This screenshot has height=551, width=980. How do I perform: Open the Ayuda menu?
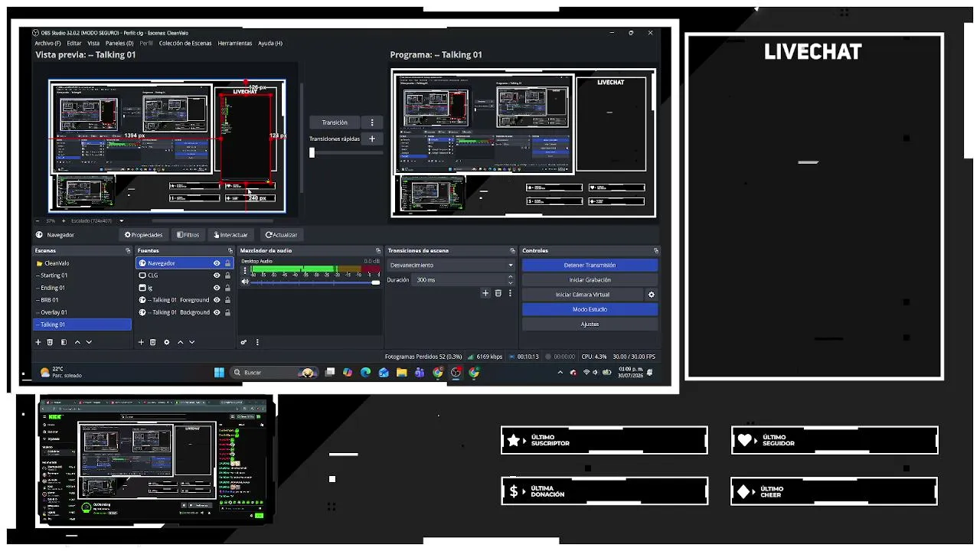[270, 44]
